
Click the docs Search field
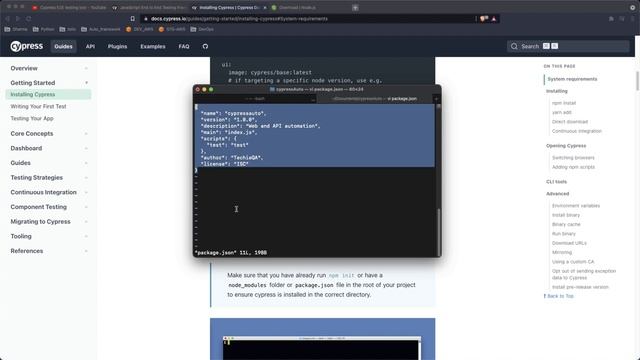point(568,47)
